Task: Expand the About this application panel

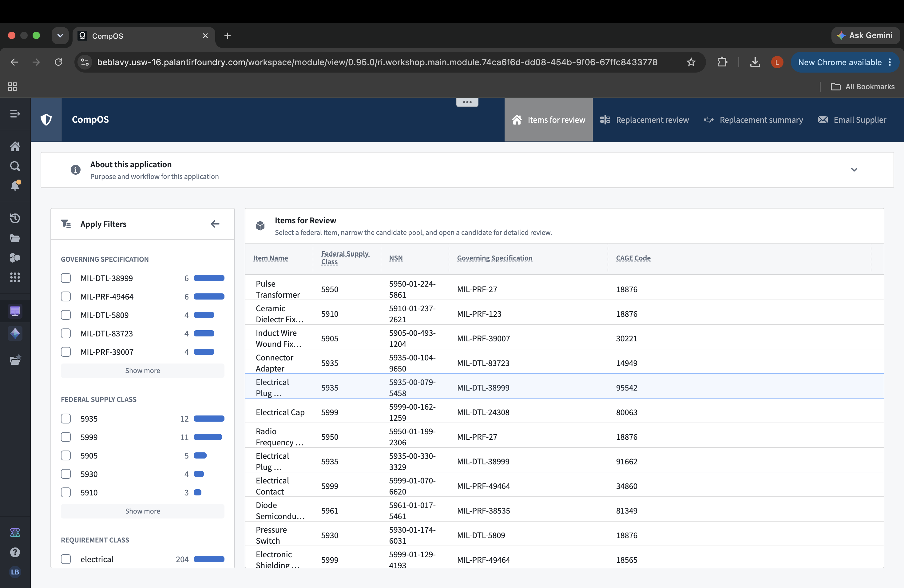Action: pos(854,170)
